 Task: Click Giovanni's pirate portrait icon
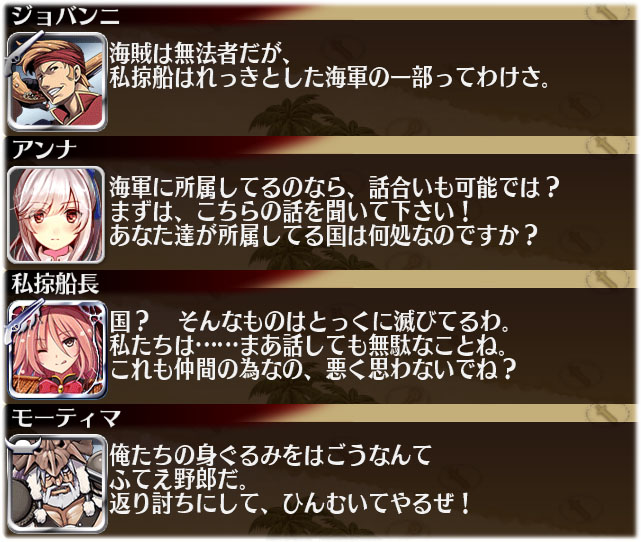pos(57,81)
